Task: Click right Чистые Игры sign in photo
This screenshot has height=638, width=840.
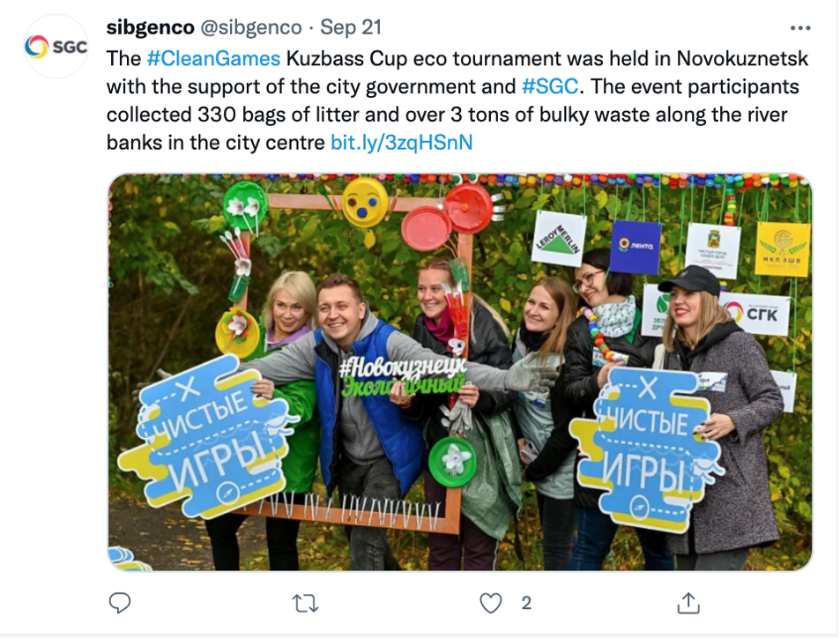Action: (647, 449)
